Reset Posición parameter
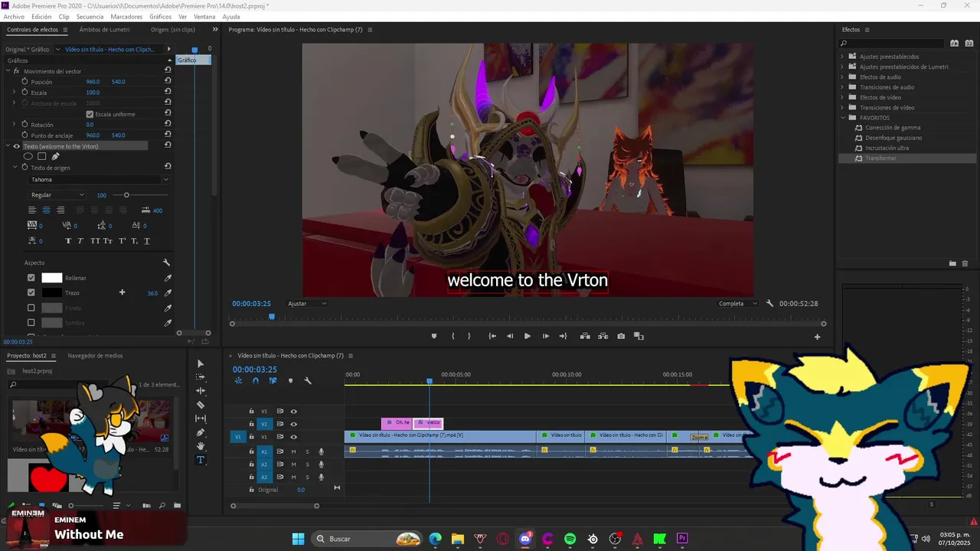This screenshot has width=980, height=551. tap(168, 81)
